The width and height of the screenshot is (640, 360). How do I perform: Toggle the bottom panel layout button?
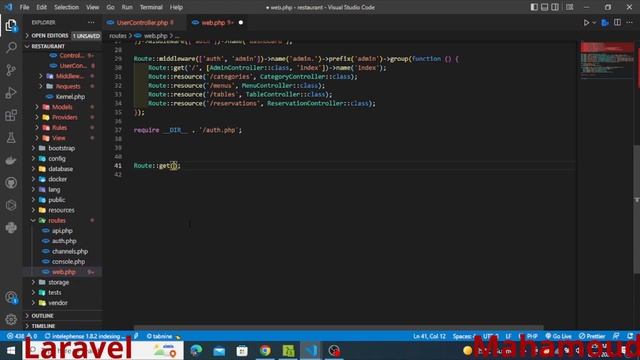pos(544,7)
